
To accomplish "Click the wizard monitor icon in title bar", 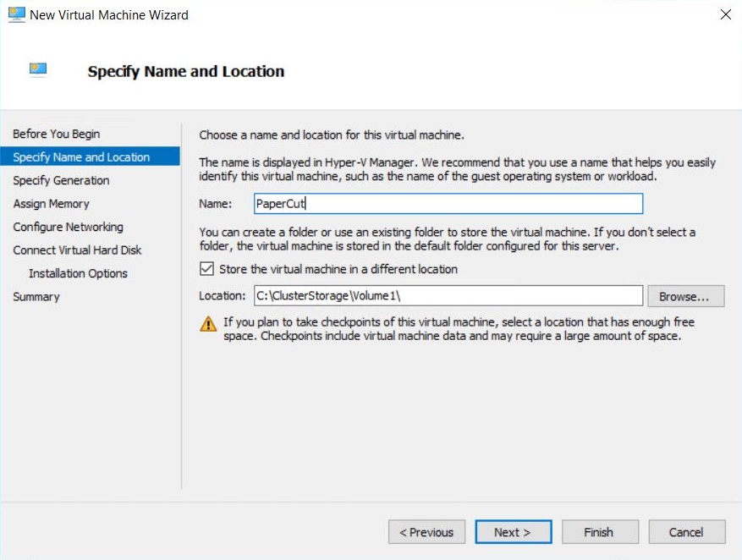I will pyautogui.click(x=17, y=14).
